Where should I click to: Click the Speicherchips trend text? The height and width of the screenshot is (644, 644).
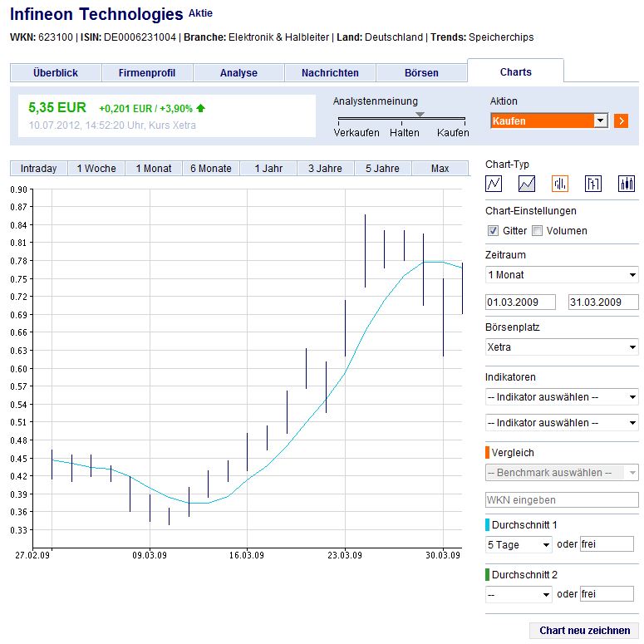[501, 37]
